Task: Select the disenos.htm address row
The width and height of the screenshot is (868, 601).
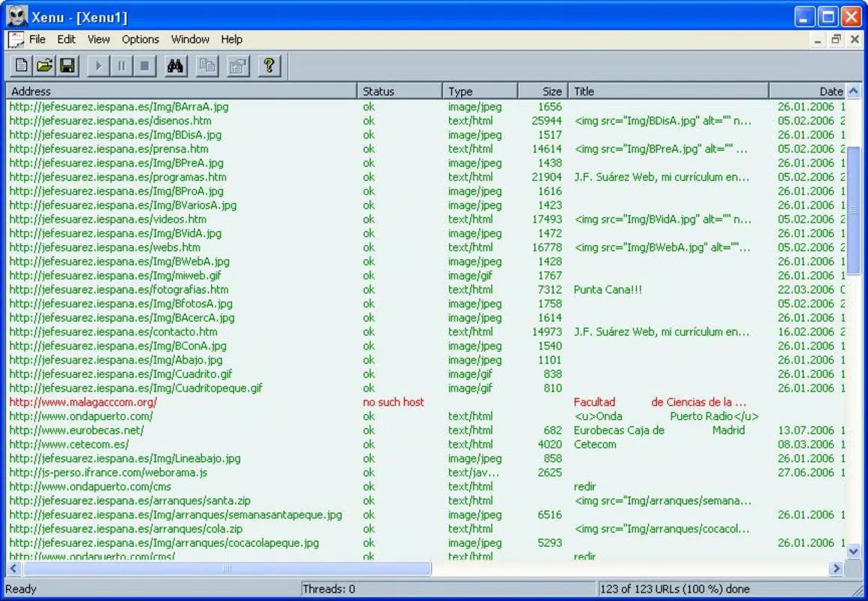Action: pyautogui.click(x=110, y=121)
